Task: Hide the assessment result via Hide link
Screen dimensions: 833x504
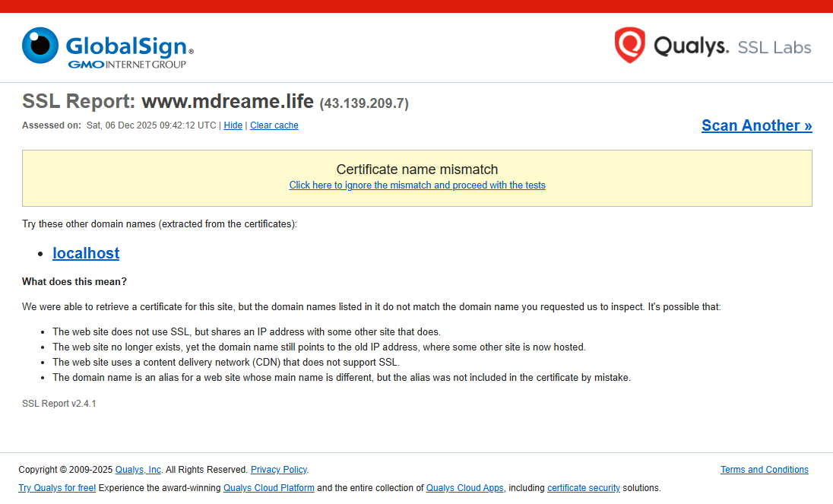Action: point(233,125)
